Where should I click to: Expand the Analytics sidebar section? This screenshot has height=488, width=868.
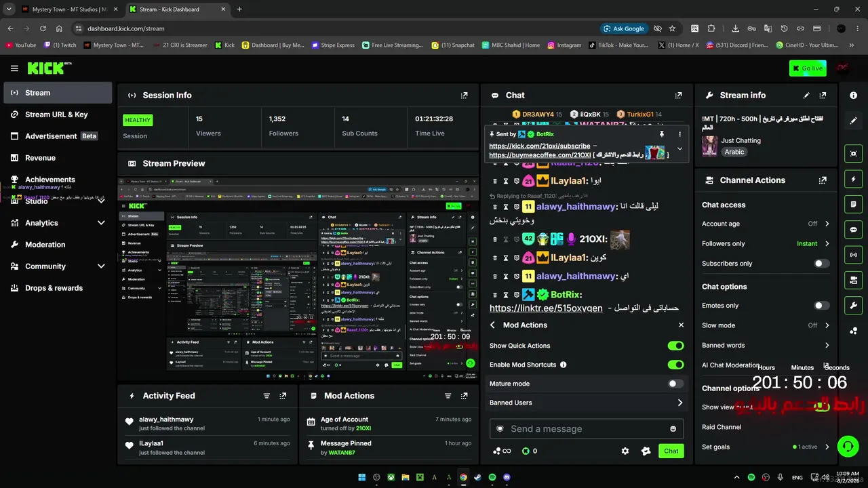101,223
